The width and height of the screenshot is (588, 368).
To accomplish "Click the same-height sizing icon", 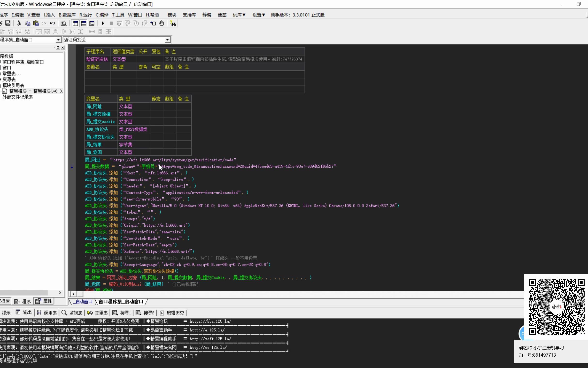I will pos(100,32).
